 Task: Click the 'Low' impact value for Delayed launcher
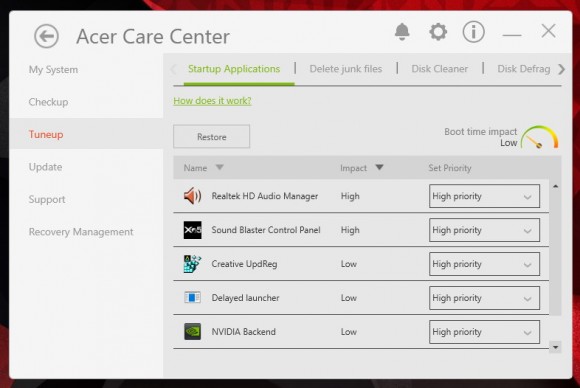click(348, 298)
